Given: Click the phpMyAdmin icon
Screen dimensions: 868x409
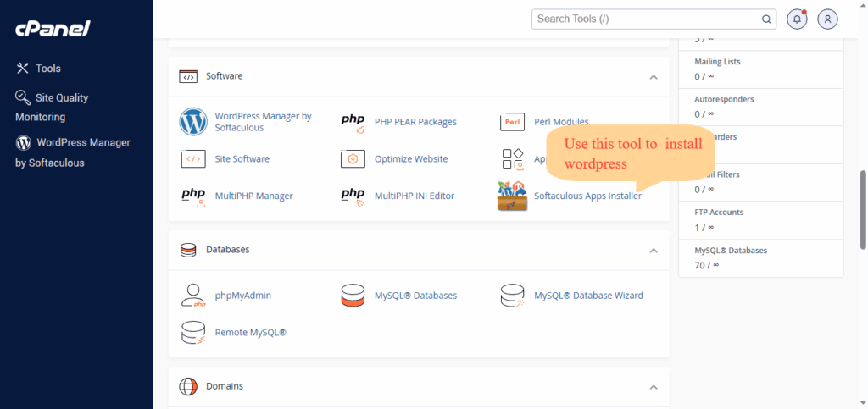Looking at the screenshot, I should point(194,296).
